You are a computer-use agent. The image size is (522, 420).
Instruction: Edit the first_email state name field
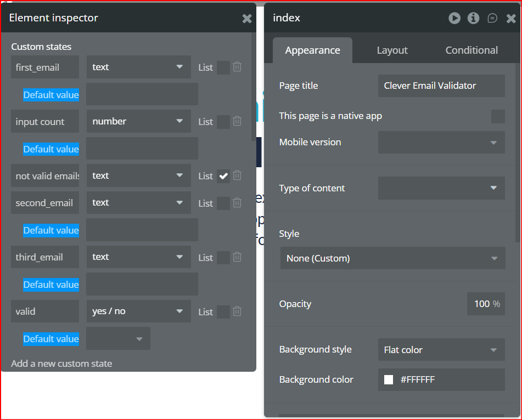[x=45, y=67]
